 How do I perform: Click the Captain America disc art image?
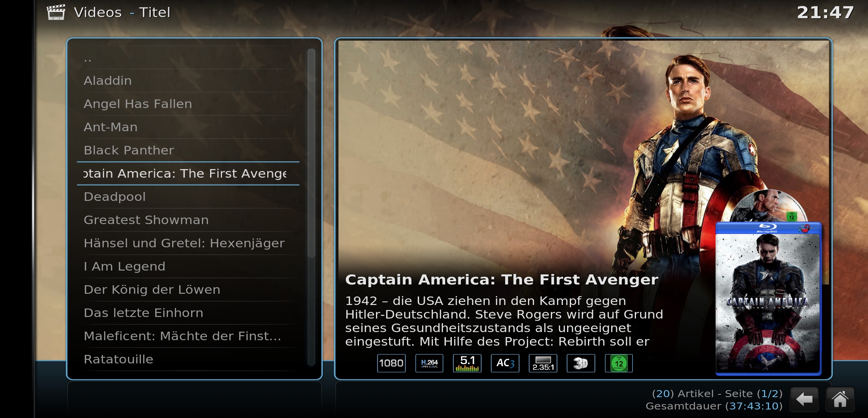[769, 206]
